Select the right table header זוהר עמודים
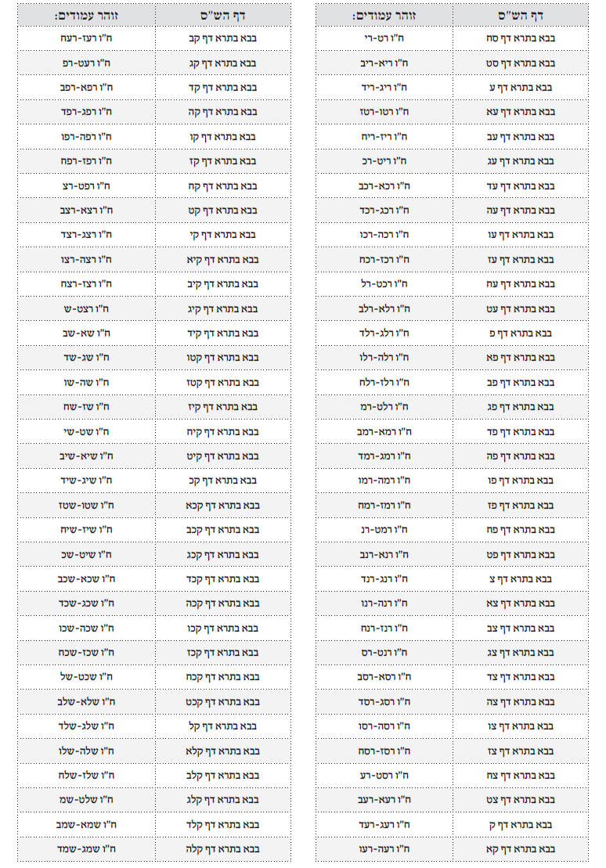 (384, 15)
